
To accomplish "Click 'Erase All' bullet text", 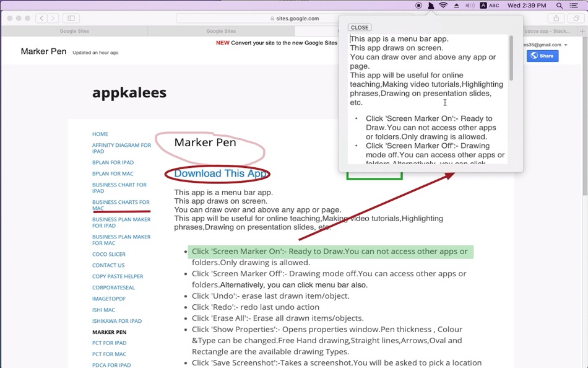I will click(278, 318).
